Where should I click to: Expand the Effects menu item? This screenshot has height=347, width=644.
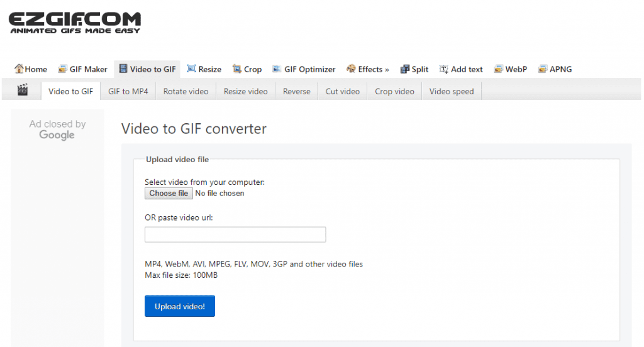374,69
